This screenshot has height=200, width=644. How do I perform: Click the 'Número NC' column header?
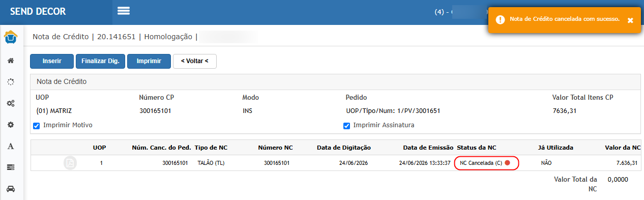click(x=275, y=148)
